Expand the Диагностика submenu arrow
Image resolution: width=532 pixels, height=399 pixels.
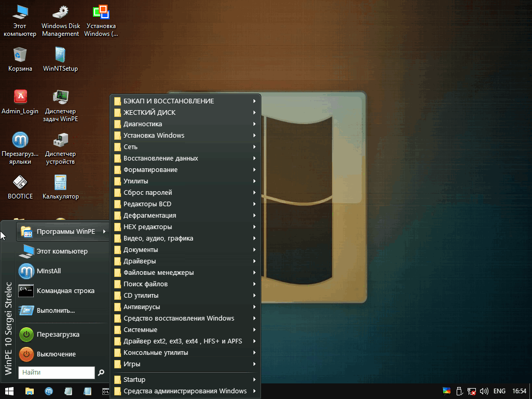[255, 124]
